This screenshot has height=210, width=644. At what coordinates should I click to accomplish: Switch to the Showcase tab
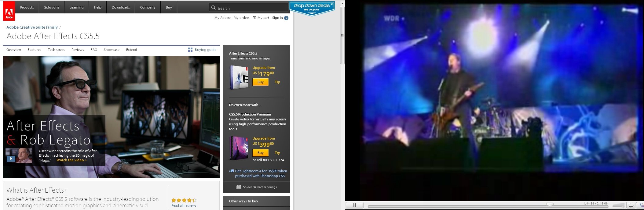click(112, 50)
